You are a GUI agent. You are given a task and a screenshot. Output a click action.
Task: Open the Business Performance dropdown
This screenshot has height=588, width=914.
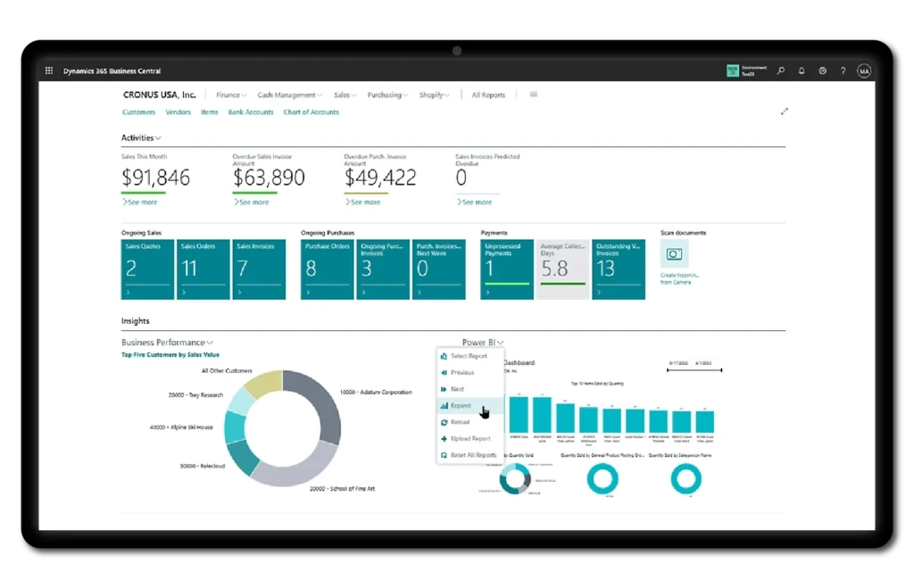[167, 342]
